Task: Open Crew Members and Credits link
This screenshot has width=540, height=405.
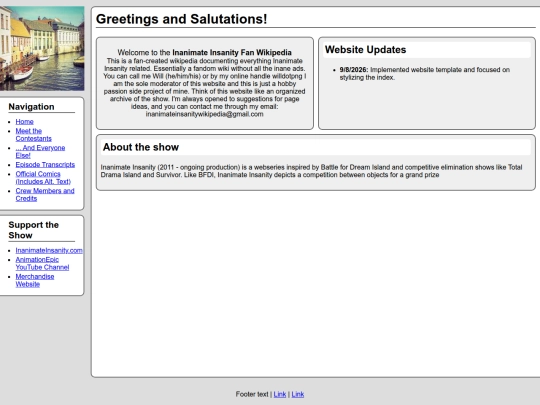Action: pos(45,195)
